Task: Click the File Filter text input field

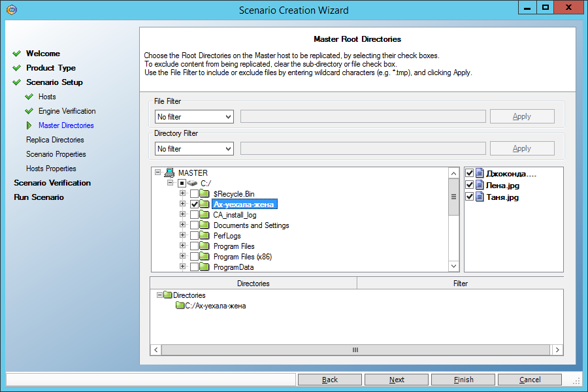Action: (x=363, y=117)
